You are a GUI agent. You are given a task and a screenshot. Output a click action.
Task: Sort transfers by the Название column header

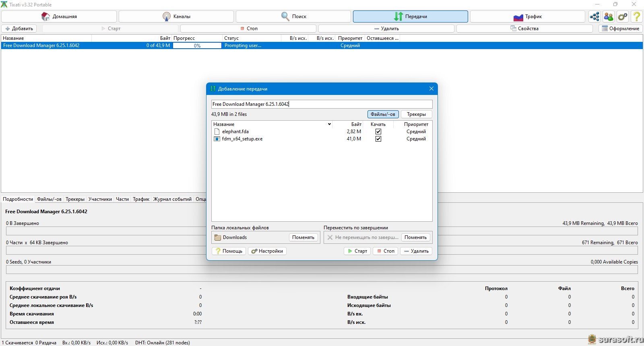point(46,38)
